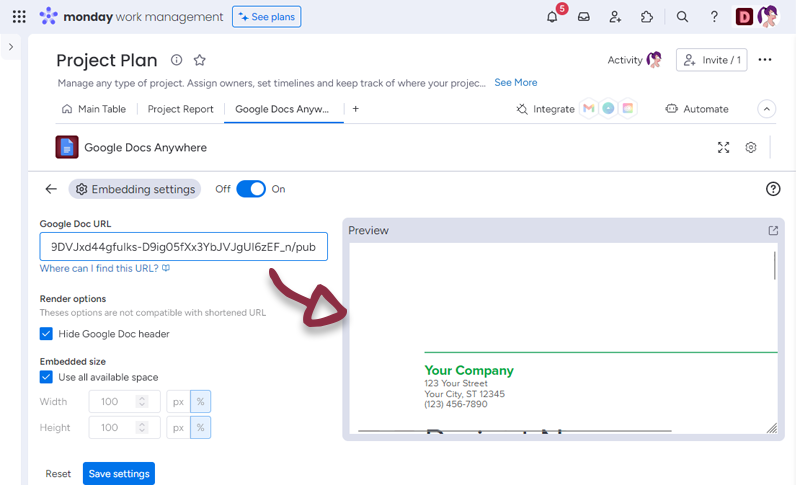Screen dimensions: 800x485
Task: Open preview in new window icon
Action: [x=773, y=230]
